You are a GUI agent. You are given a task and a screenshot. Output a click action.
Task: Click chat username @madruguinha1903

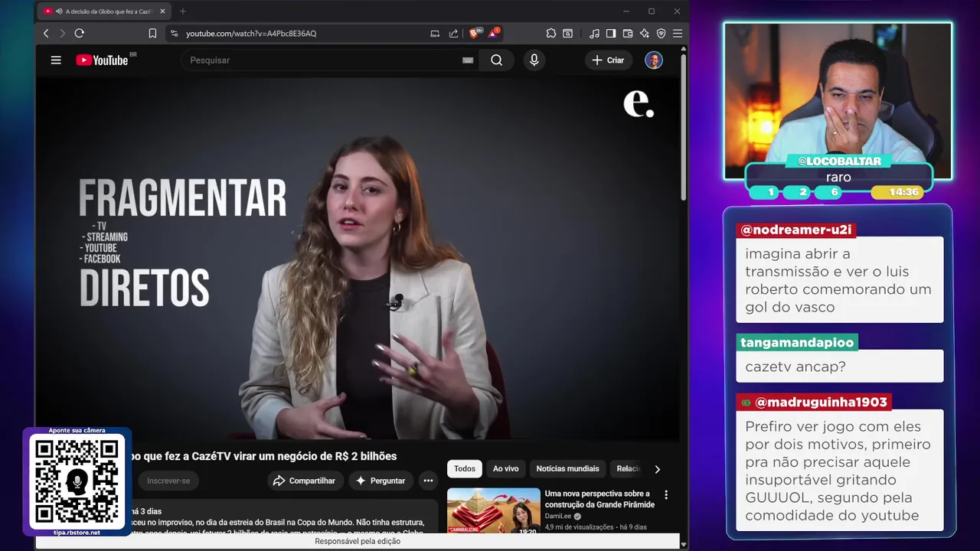click(814, 402)
